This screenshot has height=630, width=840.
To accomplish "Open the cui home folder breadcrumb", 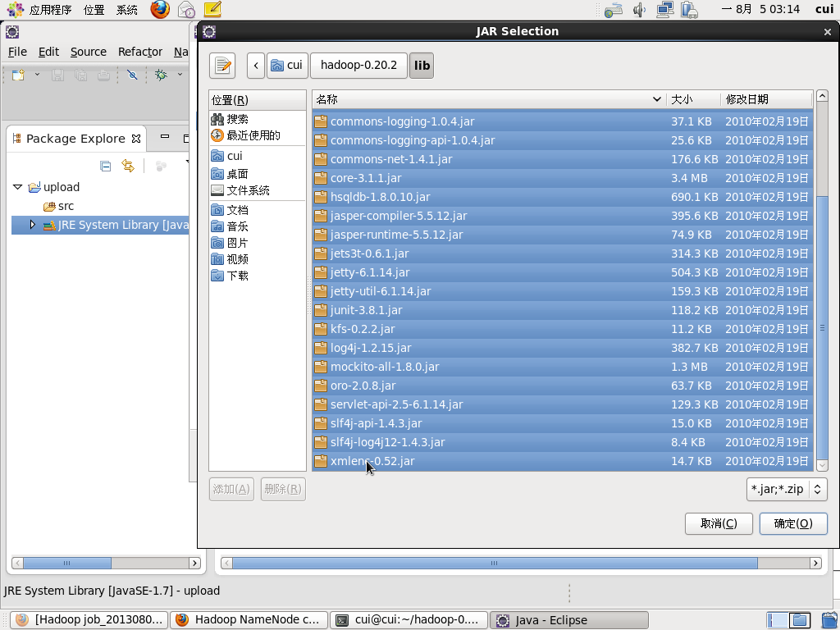I will pos(288,66).
